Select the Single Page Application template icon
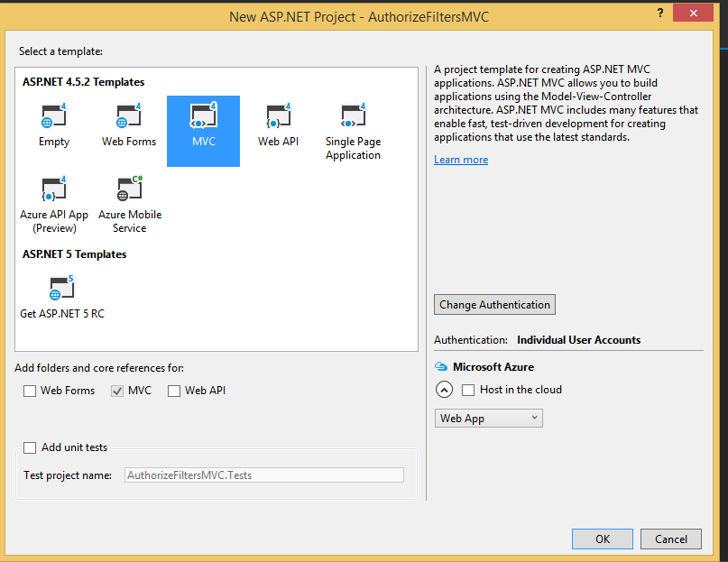 point(354,115)
